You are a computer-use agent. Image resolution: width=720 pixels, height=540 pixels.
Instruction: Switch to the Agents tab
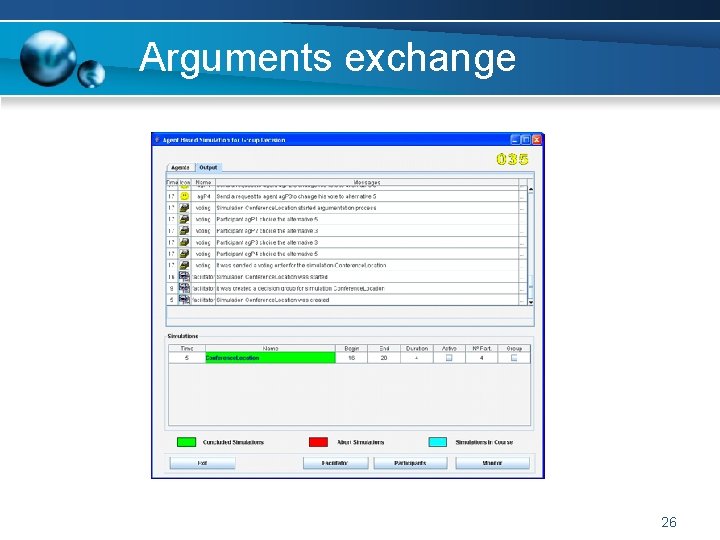180,168
